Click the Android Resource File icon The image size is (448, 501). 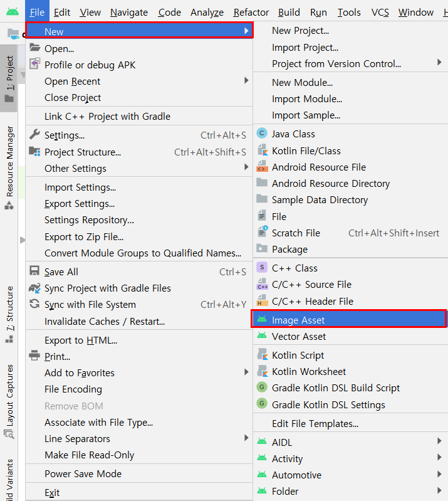pyautogui.click(x=262, y=166)
